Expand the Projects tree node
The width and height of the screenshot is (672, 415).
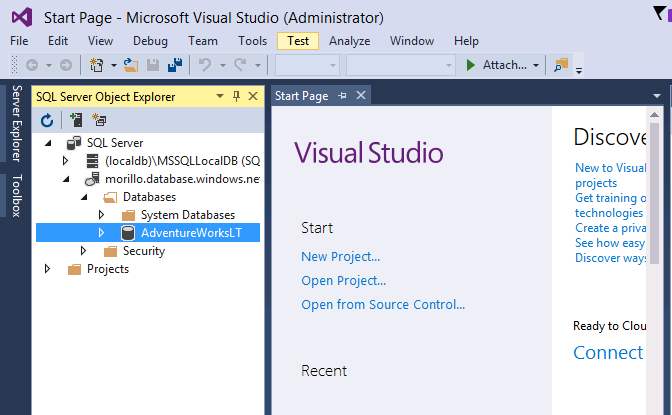pyautogui.click(x=47, y=269)
